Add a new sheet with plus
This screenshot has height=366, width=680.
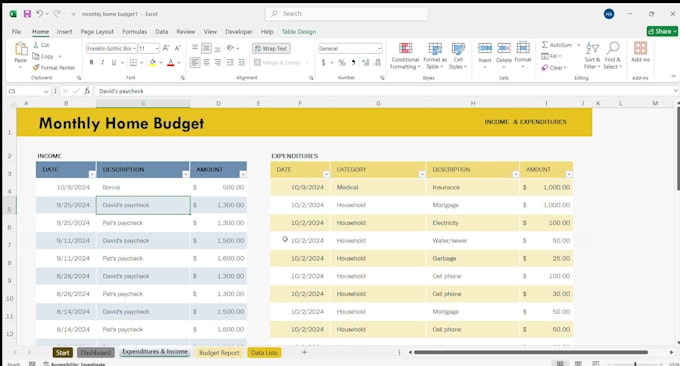[x=304, y=352]
